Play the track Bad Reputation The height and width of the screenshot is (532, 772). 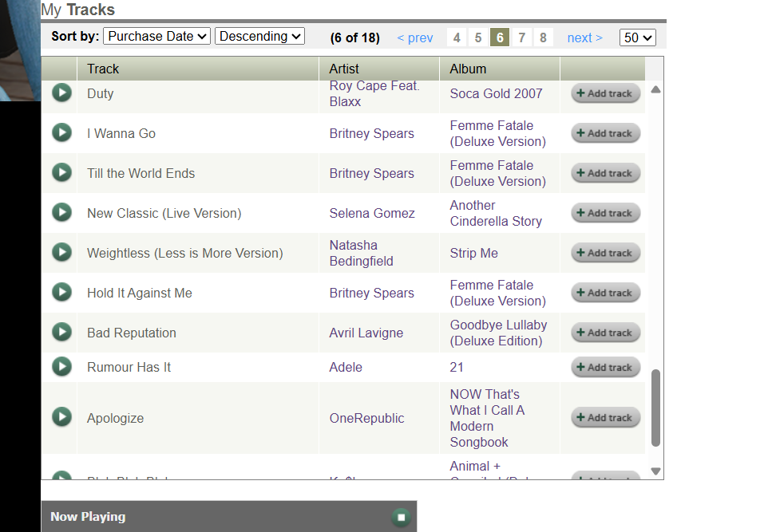click(x=61, y=331)
